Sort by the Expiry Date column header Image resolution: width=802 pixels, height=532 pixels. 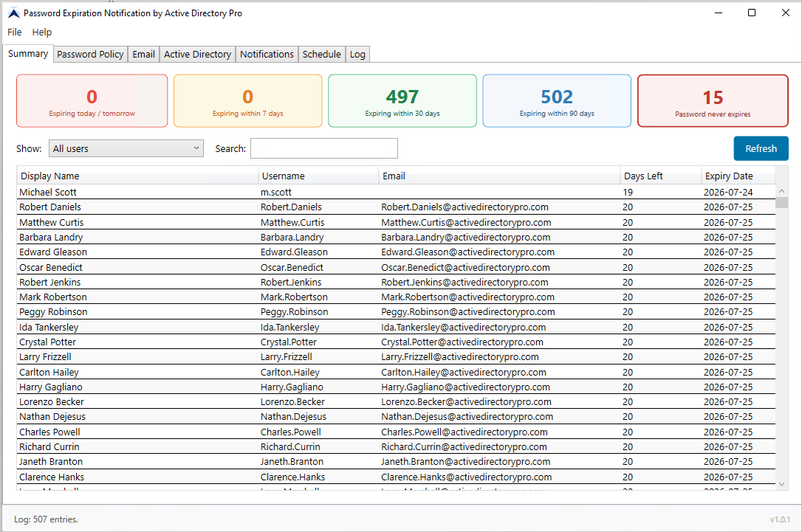(x=738, y=176)
